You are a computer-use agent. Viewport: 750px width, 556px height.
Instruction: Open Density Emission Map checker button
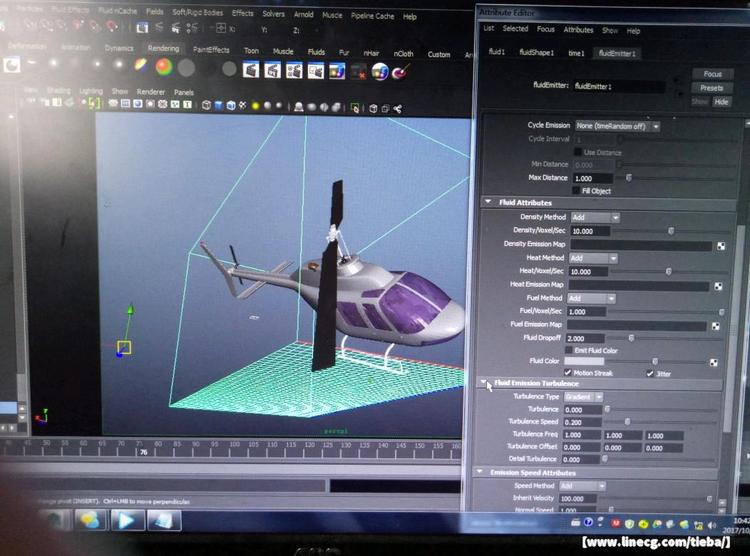721,246
